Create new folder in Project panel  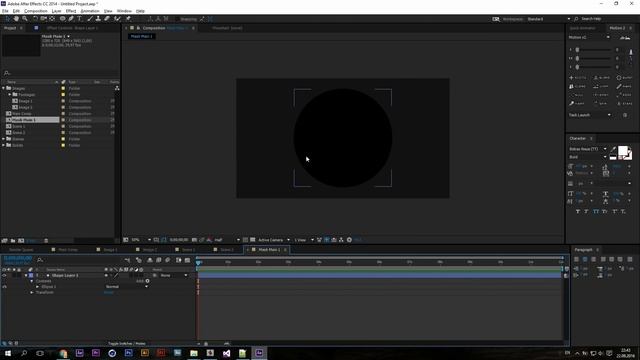coord(13,241)
